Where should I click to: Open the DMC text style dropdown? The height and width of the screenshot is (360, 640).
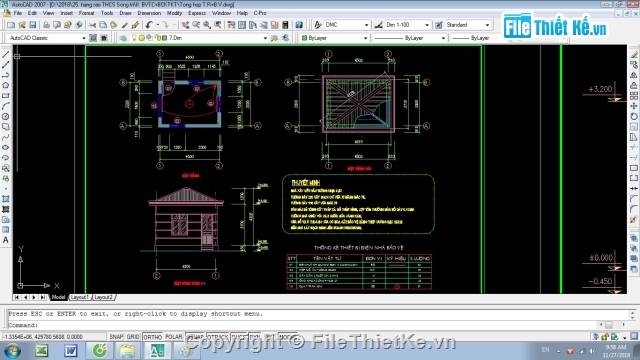(x=366, y=25)
